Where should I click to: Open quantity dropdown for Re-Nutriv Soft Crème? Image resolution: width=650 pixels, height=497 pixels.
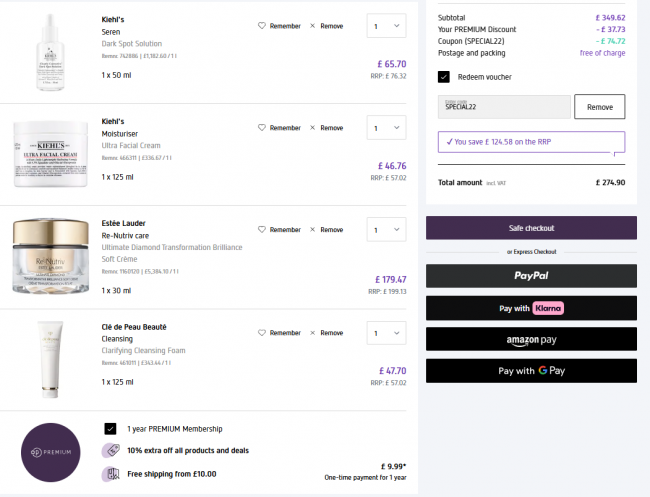tap(386, 229)
